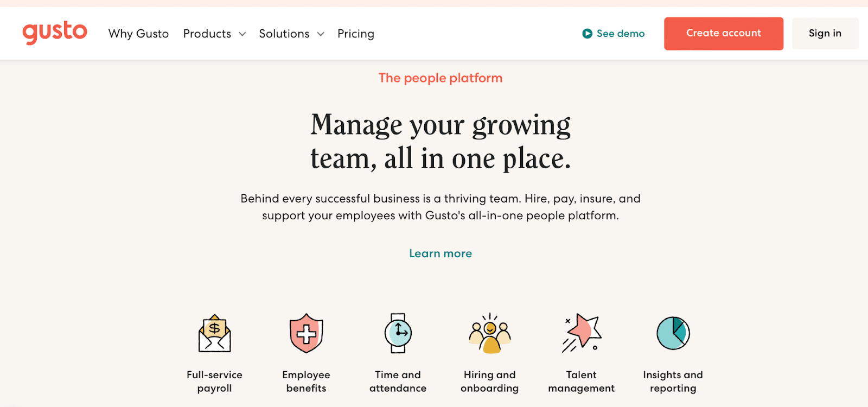The width and height of the screenshot is (868, 407).
Task: Open the Employee benefits shield icon
Action: [x=307, y=333]
